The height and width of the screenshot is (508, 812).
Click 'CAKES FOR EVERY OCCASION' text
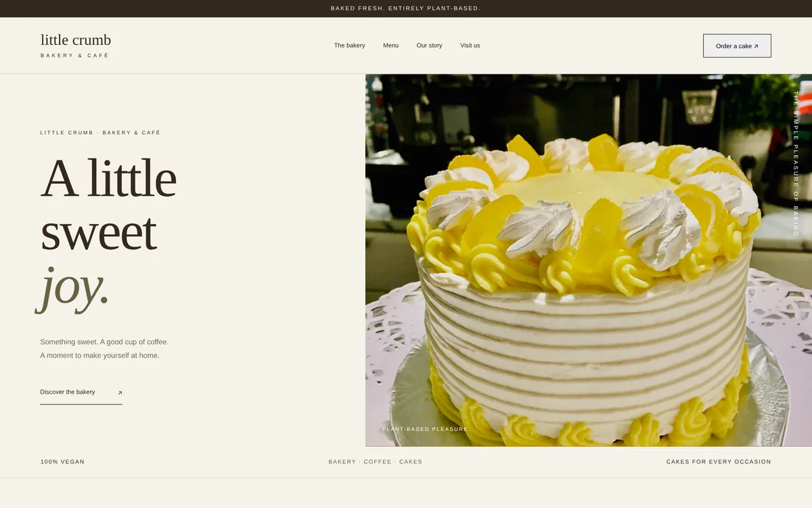(719, 462)
